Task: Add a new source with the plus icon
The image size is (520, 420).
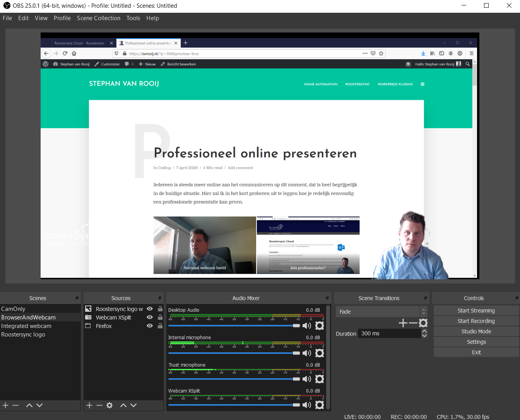Action: [x=89, y=405]
